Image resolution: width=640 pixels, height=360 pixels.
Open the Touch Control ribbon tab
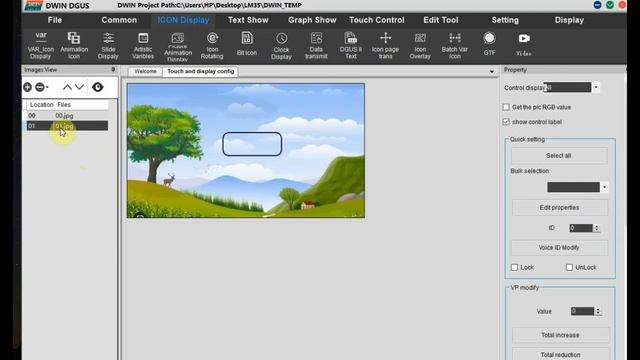(x=377, y=20)
